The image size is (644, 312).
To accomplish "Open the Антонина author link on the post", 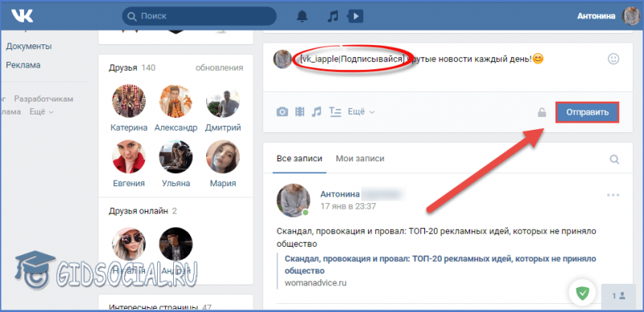I will click(x=340, y=194).
